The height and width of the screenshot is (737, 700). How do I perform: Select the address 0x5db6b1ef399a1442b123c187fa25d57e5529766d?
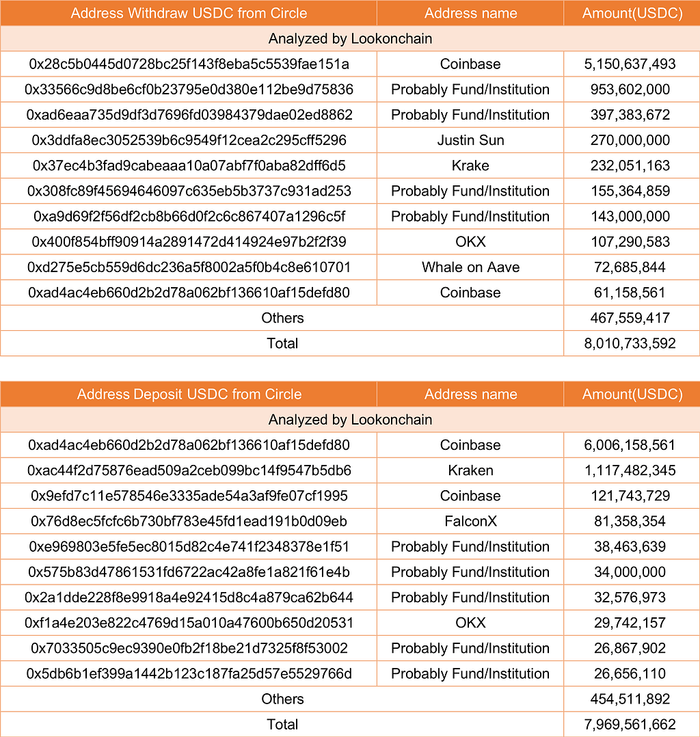pos(189,673)
